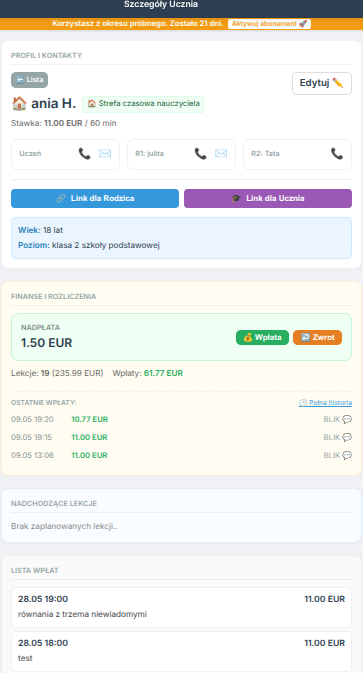Email the student via Uczeń envelope icon

point(105,154)
